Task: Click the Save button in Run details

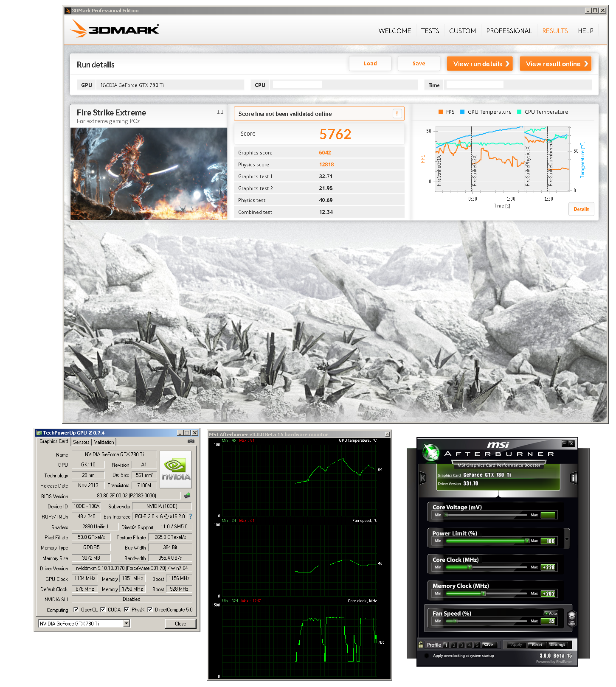Action: [x=419, y=63]
